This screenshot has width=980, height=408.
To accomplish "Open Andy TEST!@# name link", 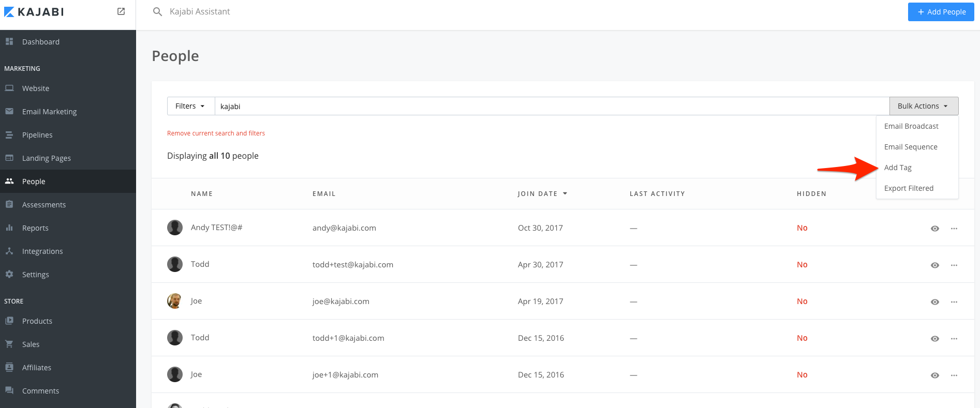I will click(216, 228).
